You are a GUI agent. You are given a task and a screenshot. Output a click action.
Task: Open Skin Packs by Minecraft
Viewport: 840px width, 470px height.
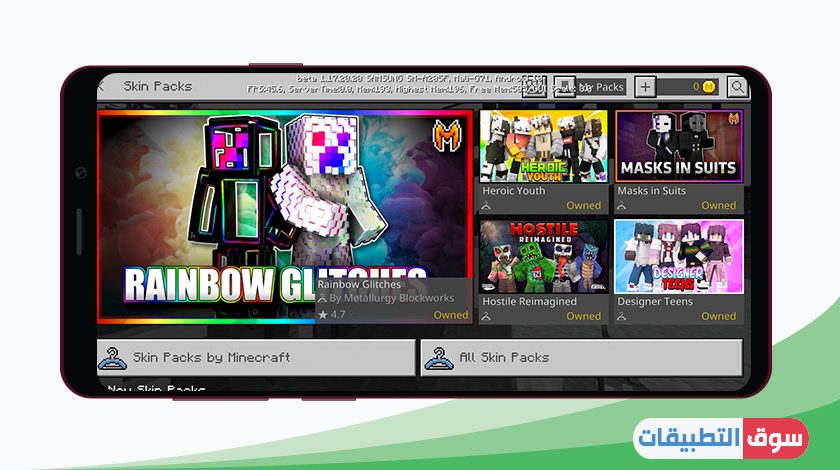tap(256, 357)
